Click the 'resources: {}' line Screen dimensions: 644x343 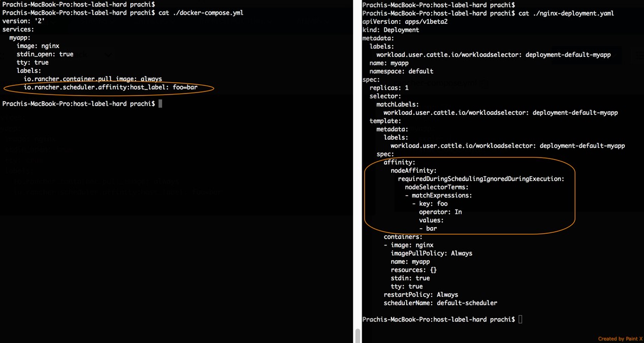413,270
